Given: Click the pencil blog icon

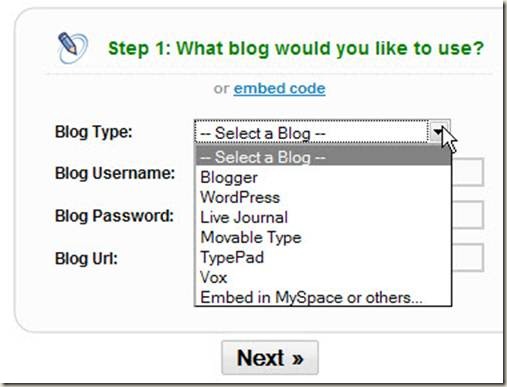Looking at the screenshot, I should [x=73, y=48].
